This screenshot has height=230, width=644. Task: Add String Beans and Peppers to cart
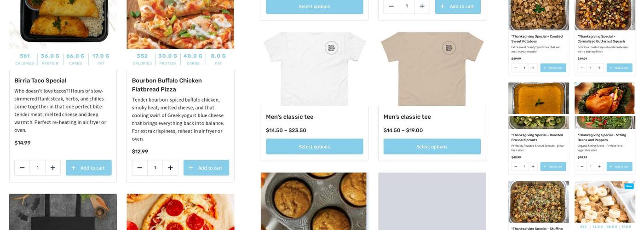tap(619, 167)
